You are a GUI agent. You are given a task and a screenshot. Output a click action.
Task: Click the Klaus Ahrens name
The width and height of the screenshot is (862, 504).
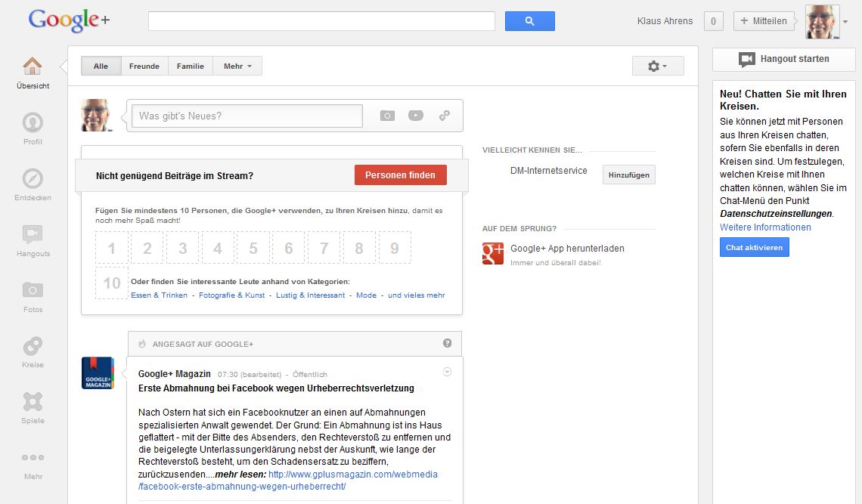pos(665,21)
